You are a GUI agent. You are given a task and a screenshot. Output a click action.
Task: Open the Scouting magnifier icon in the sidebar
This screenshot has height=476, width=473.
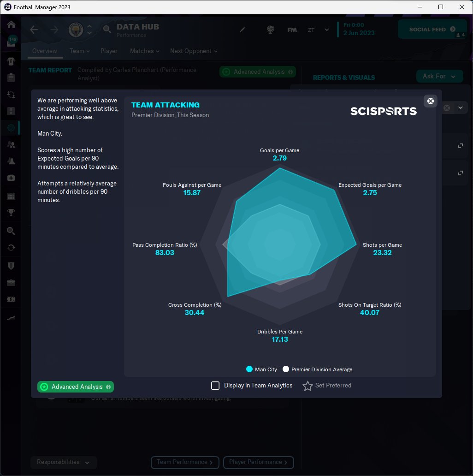(x=11, y=231)
